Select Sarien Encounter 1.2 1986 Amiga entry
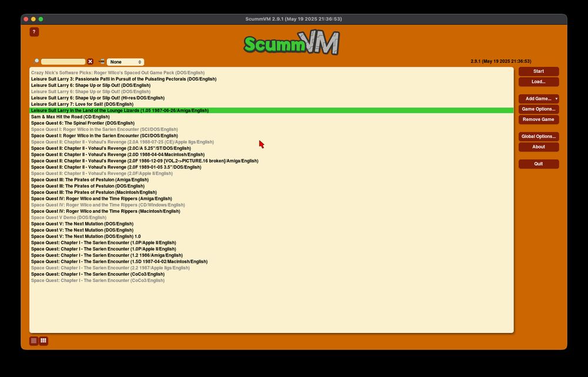The width and height of the screenshot is (588, 377). point(272,255)
